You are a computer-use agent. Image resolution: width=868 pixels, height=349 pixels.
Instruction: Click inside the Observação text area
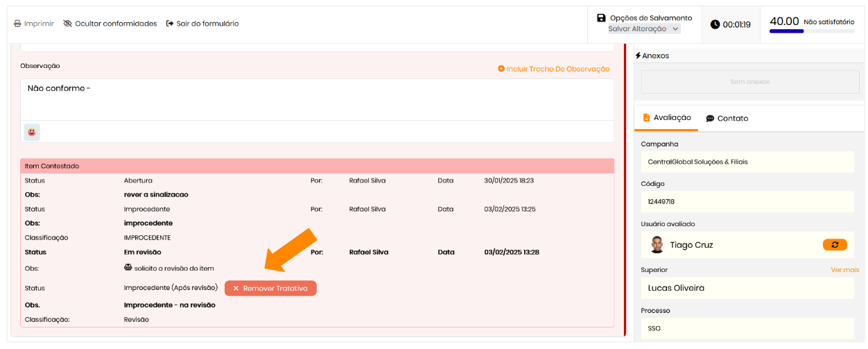pyautogui.click(x=317, y=99)
